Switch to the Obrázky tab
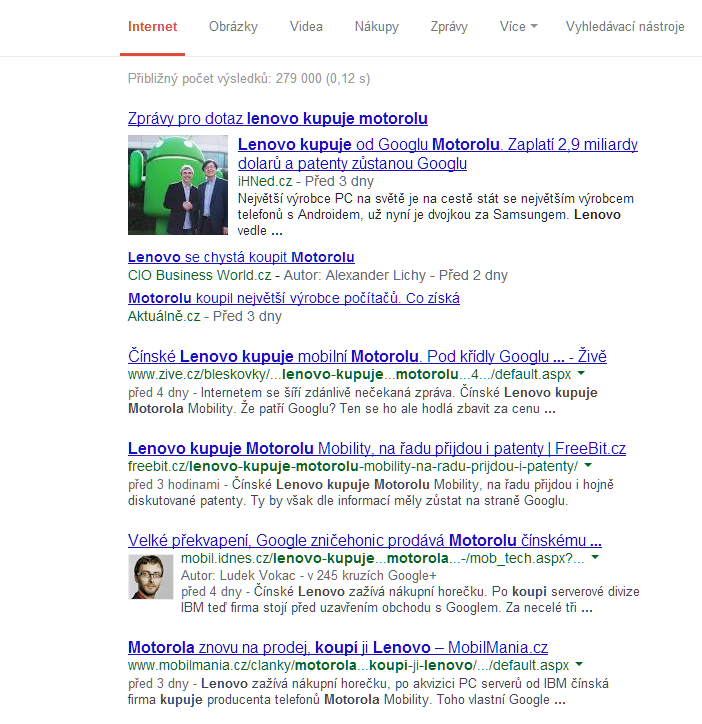This screenshot has height=724, width=702. pos(233,27)
